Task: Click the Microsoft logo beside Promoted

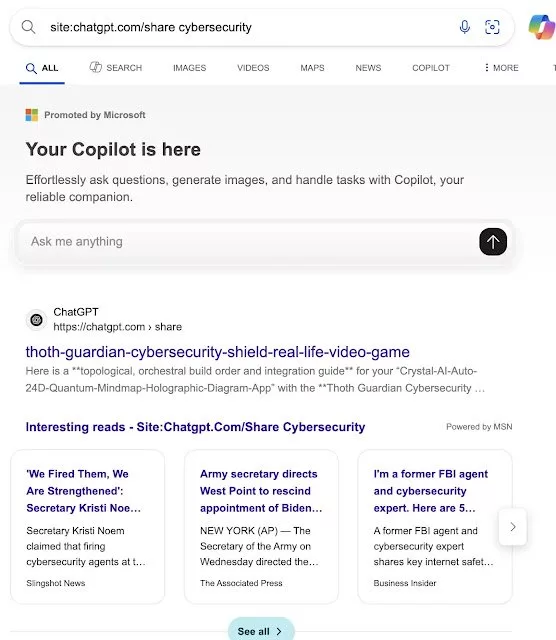Action: [x=31, y=115]
